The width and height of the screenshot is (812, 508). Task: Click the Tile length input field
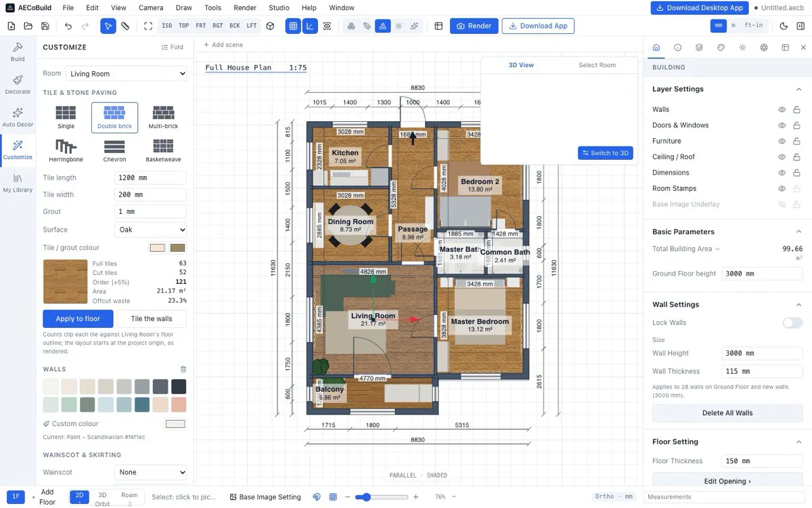click(150, 177)
